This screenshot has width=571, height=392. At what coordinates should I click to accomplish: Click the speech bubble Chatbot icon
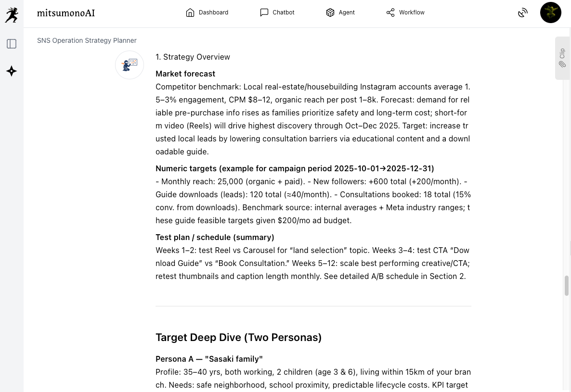click(x=264, y=13)
